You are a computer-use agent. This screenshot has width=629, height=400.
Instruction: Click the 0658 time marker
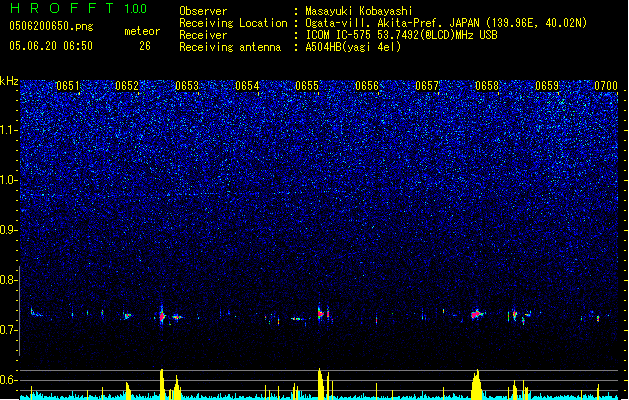(x=487, y=86)
